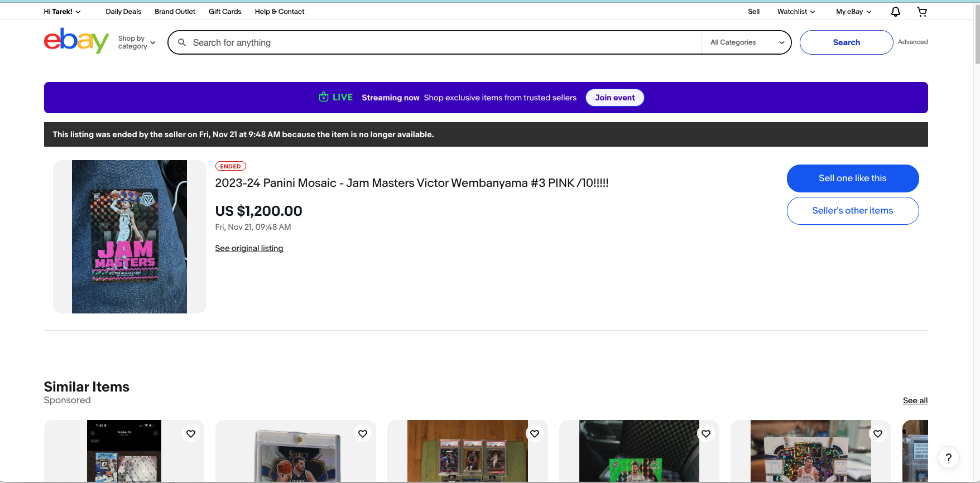Click the eBay logo

click(x=76, y=41)
